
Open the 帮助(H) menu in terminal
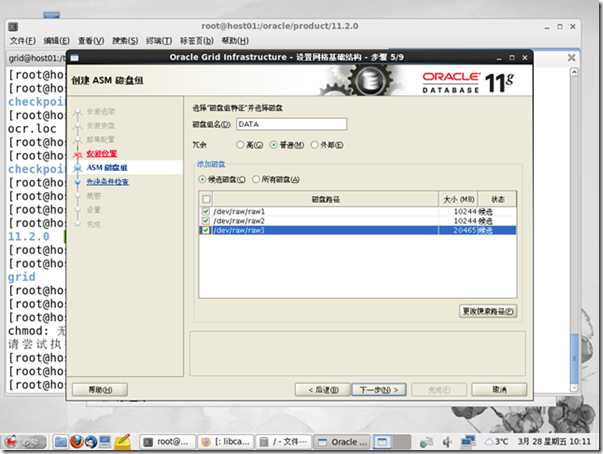coord(235,41)
